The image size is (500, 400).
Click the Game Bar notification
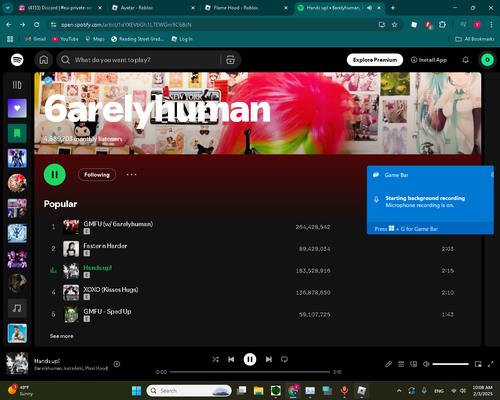click(430, 200)
